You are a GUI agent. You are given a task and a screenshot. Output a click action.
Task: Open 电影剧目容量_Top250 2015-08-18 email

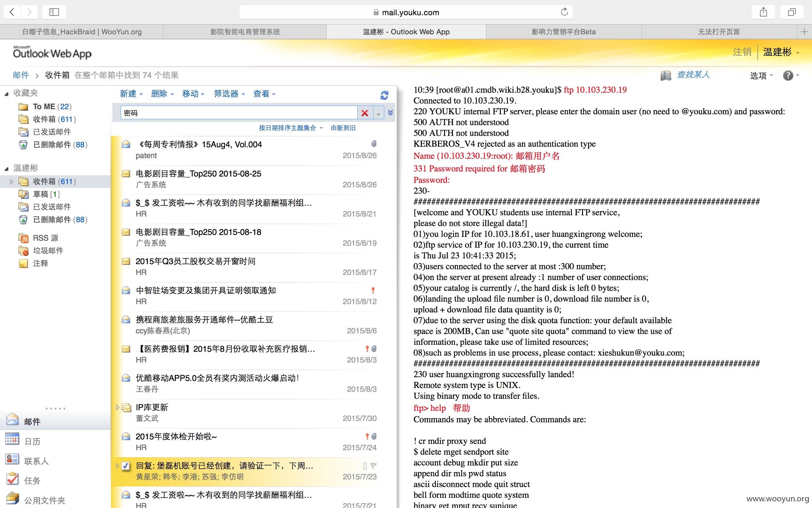[x=249, y=237]
